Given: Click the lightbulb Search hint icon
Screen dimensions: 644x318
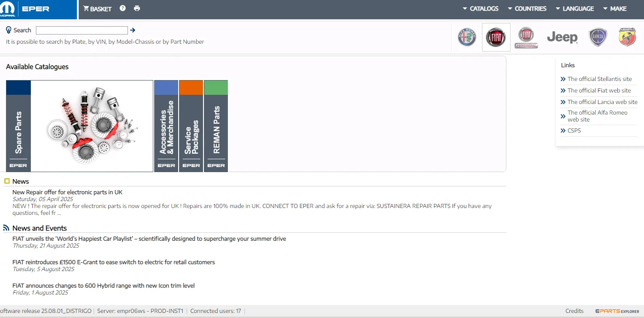Looking at the screenshot, I should click(x=8, y=30).
